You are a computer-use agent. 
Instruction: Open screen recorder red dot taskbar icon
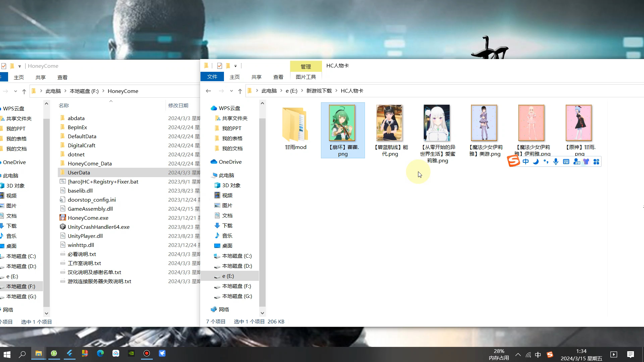tap(147, 354)
